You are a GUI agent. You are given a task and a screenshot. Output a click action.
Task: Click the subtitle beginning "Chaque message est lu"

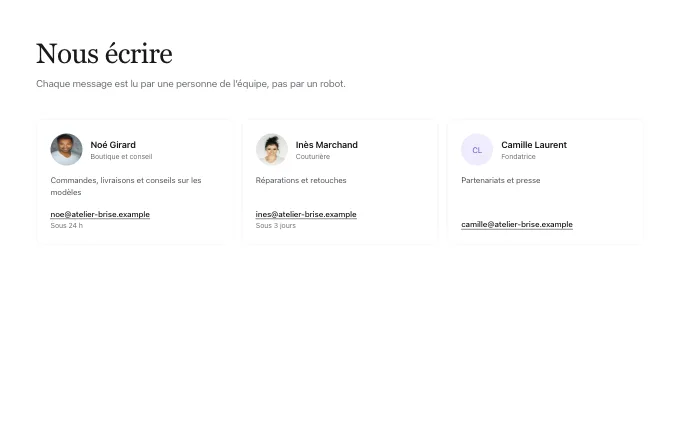click(x=191, y=84)
